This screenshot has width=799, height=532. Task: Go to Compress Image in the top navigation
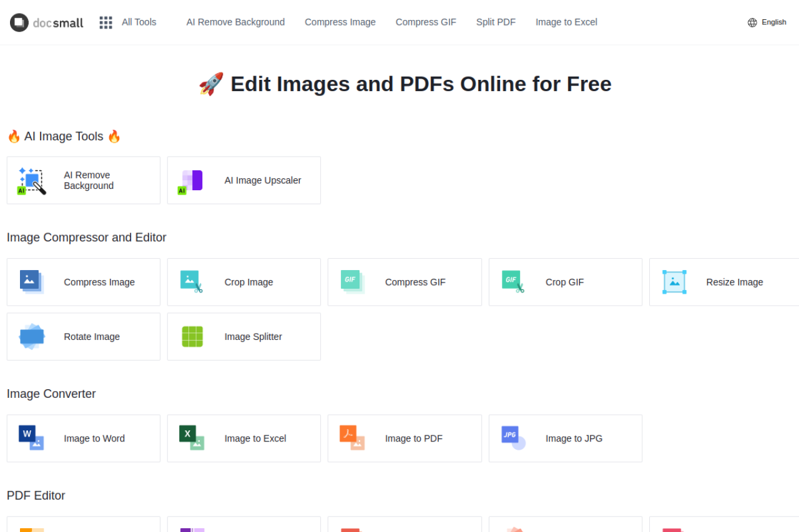click(340, 22)
